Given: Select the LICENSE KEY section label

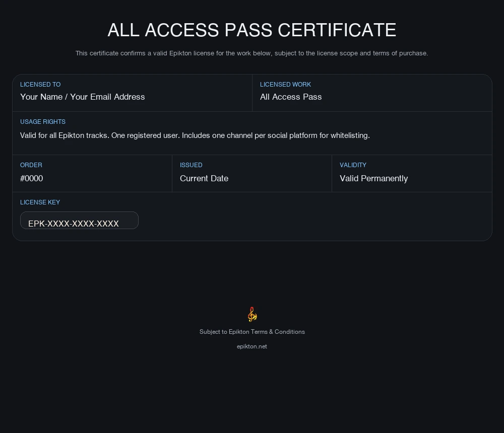Looking at the screenshot, I should pos(40,202).
